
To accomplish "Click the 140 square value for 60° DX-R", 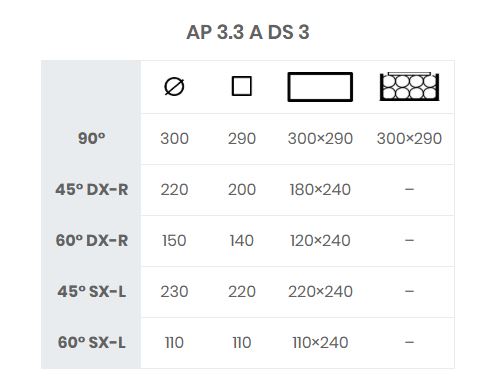I will 242,241.
